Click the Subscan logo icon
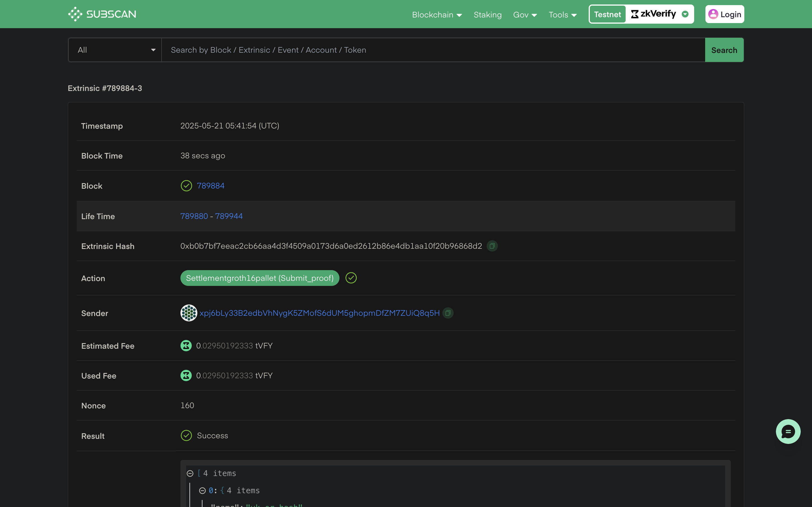This screenshot has width=812, height=507. pos(75,14)
